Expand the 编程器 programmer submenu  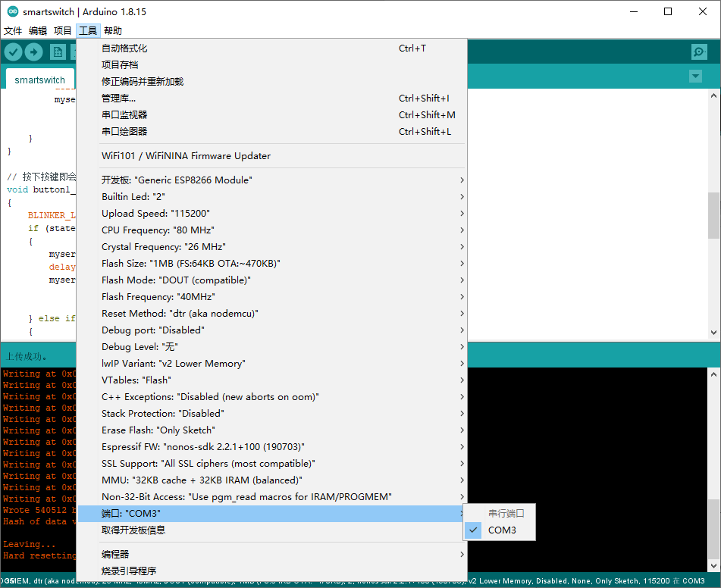pyautogui.click(x=271, y=555)
